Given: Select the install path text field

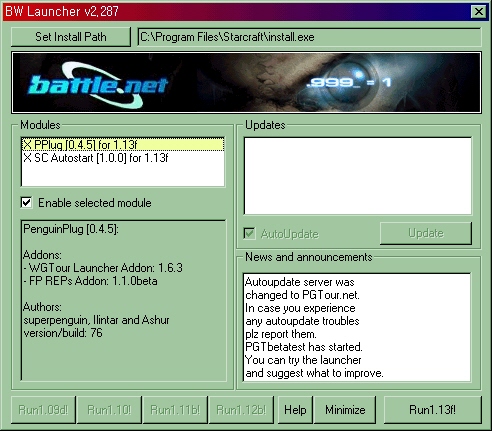Looking at the screenshot, I should click(x=309, y=37).
